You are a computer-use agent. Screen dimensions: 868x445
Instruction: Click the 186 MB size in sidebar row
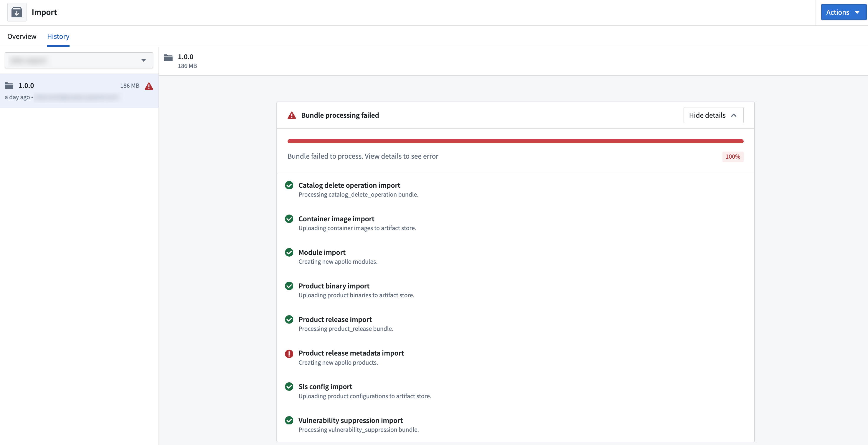[130, 86]
